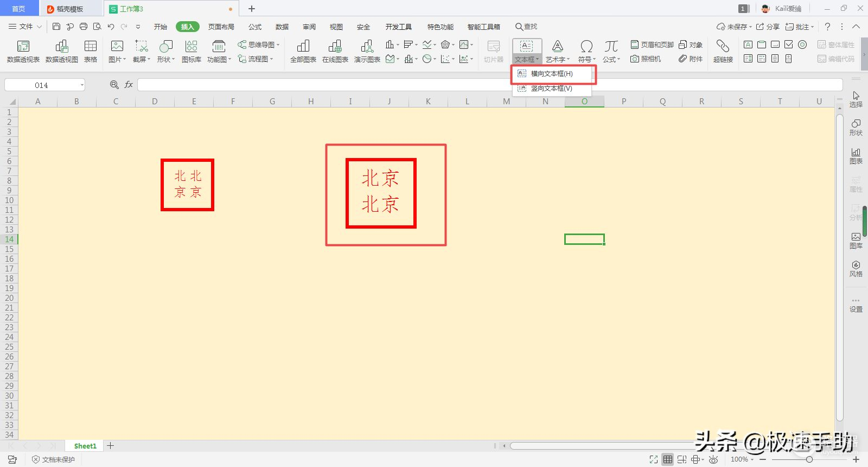Screen dimensions: 868x467
Task: Expand the 形状 shapes dropdown
Action: [x=165, y=51]
